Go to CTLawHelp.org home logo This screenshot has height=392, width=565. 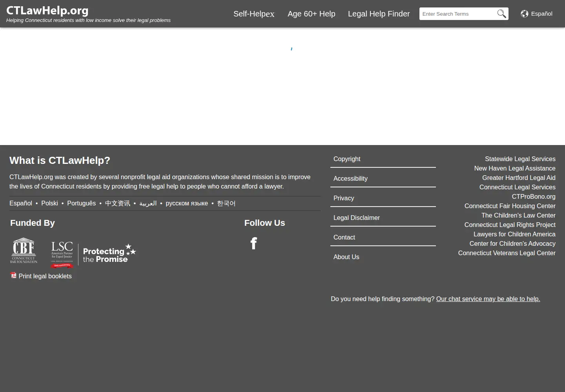47,11
